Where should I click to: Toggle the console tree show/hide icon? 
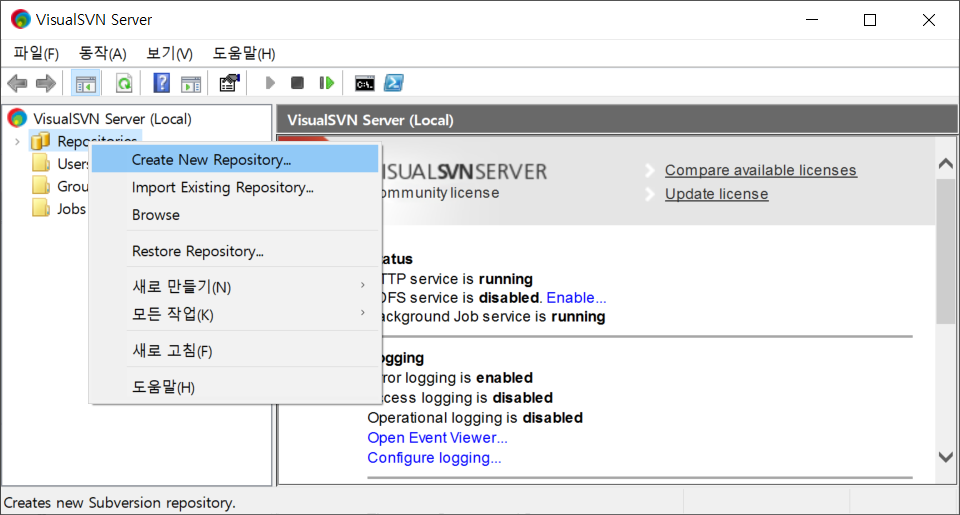[86, 83]
